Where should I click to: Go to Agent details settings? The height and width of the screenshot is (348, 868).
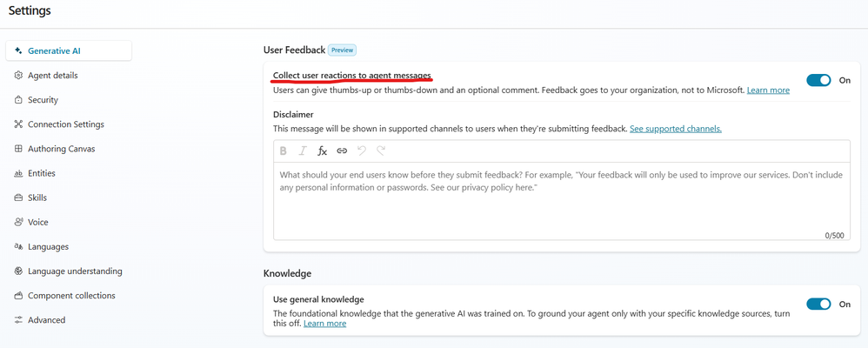pyautogui.click(x=52, y=76)
